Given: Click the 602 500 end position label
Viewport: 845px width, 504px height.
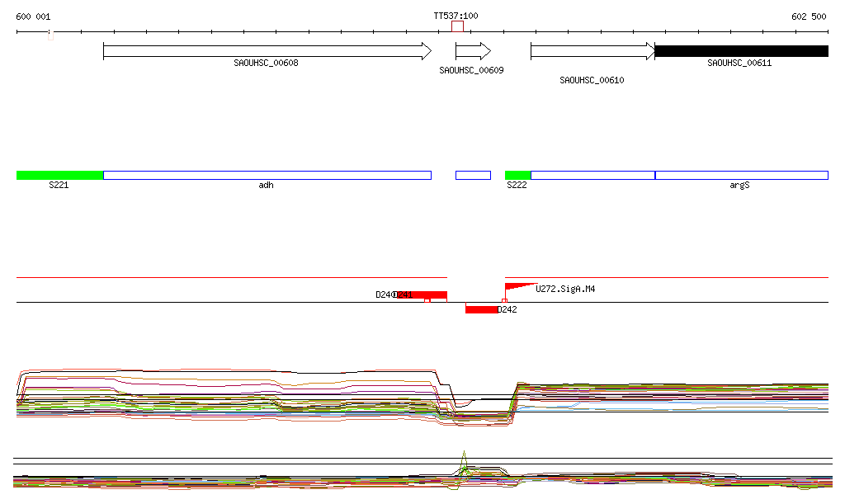Looking at the screenshot, I should pyautogui.click(x=808, y=16).
